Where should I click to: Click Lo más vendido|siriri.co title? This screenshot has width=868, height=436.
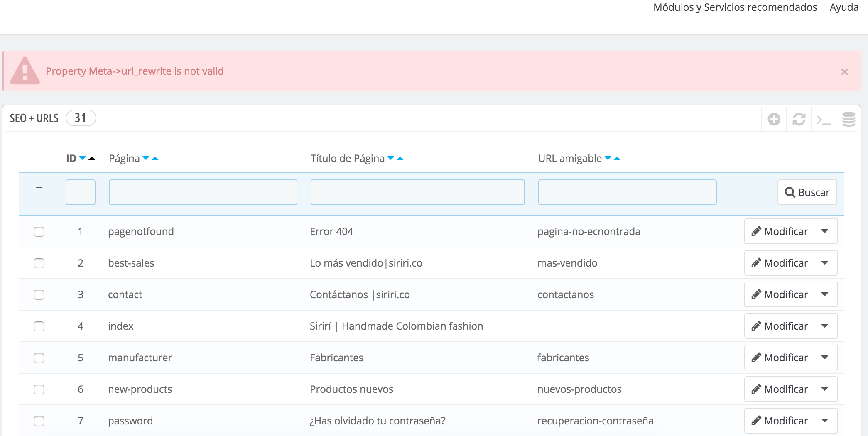click(366, 263)
